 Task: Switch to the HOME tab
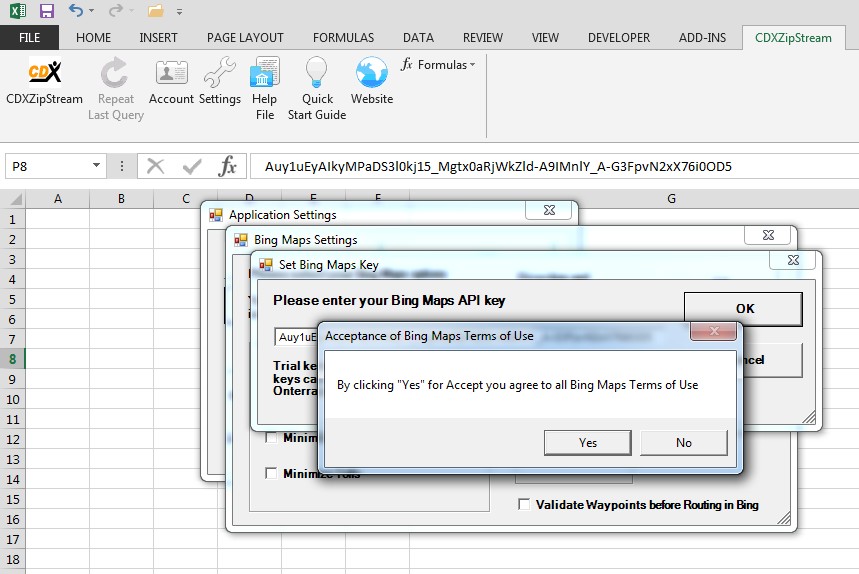(94, 38)
